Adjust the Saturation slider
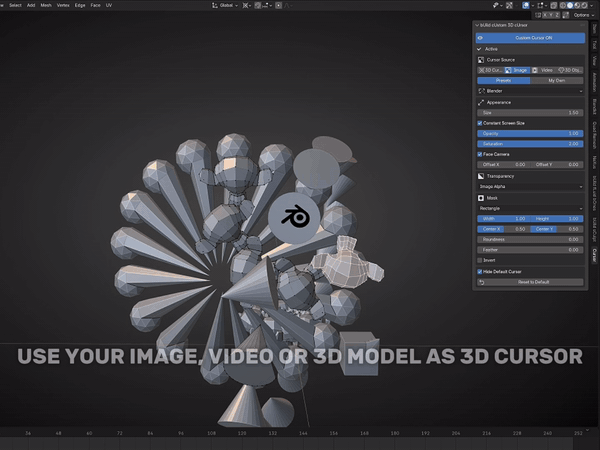 (x=530, y=144)
